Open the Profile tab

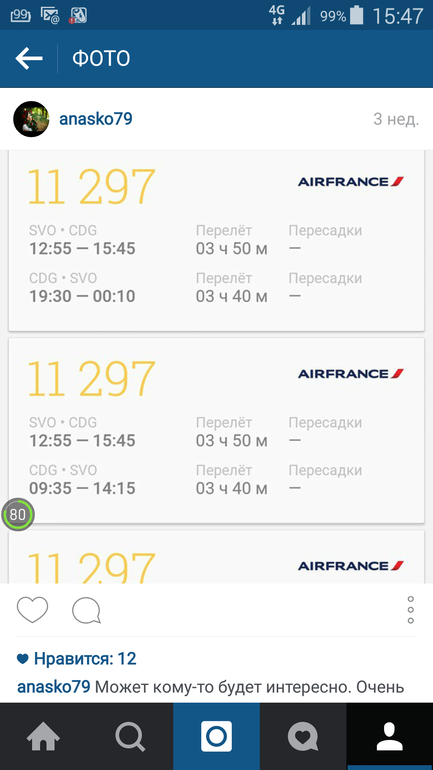point(390,736)
